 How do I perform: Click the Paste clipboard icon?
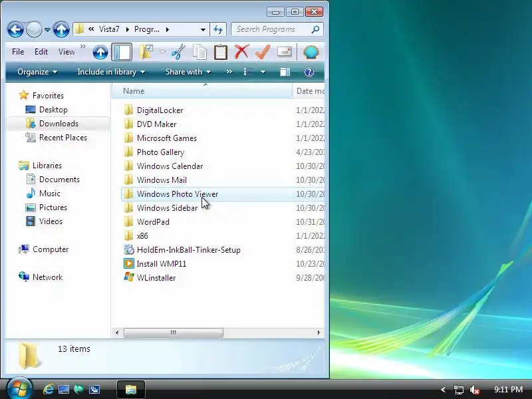[x=221, y=53]
